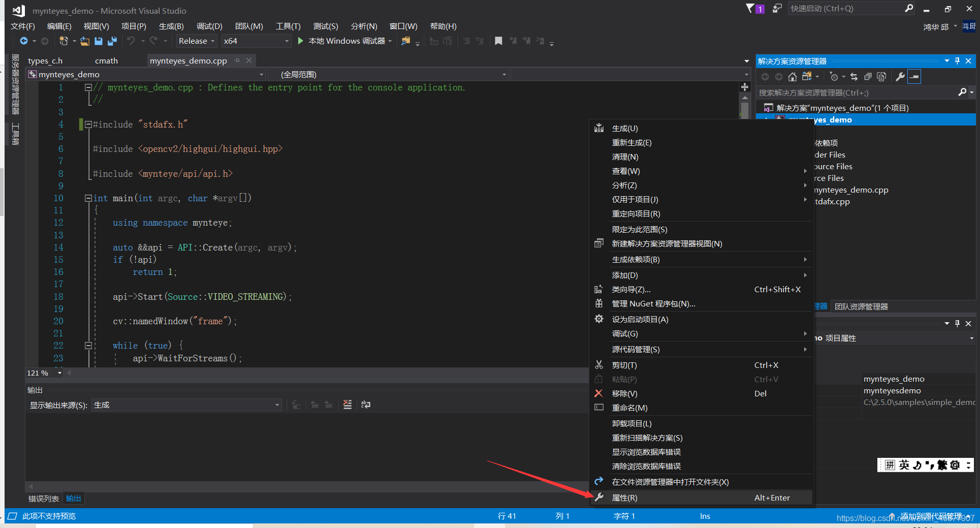This screenshot has height=528, width=980.
Task: Click pending changes filter clock icon
Action: tap(834, 77)
